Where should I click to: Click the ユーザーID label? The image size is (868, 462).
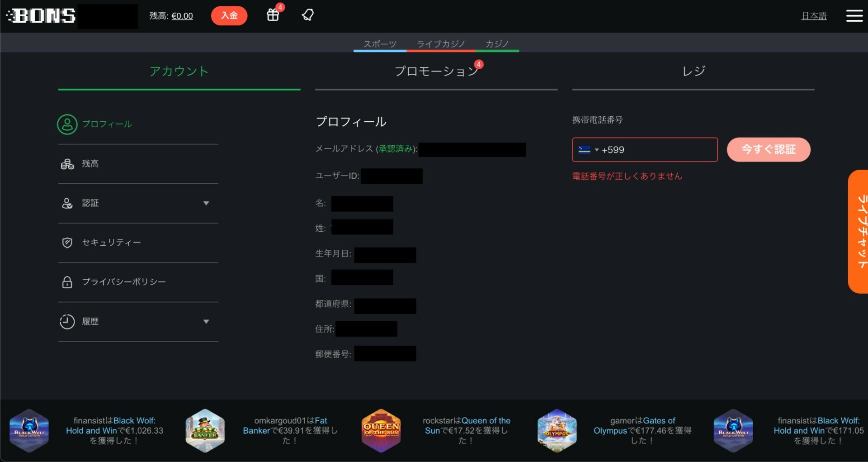(337, 176)
